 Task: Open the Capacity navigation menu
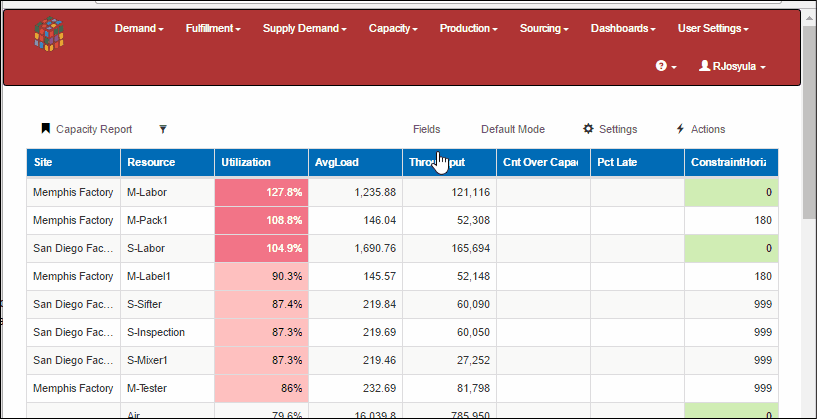(393, 29)
